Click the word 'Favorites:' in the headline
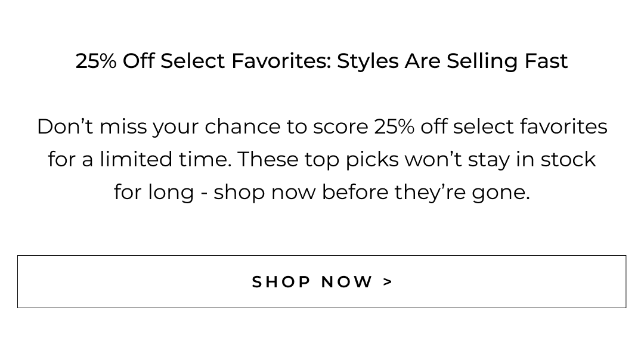 pos(281,61)
